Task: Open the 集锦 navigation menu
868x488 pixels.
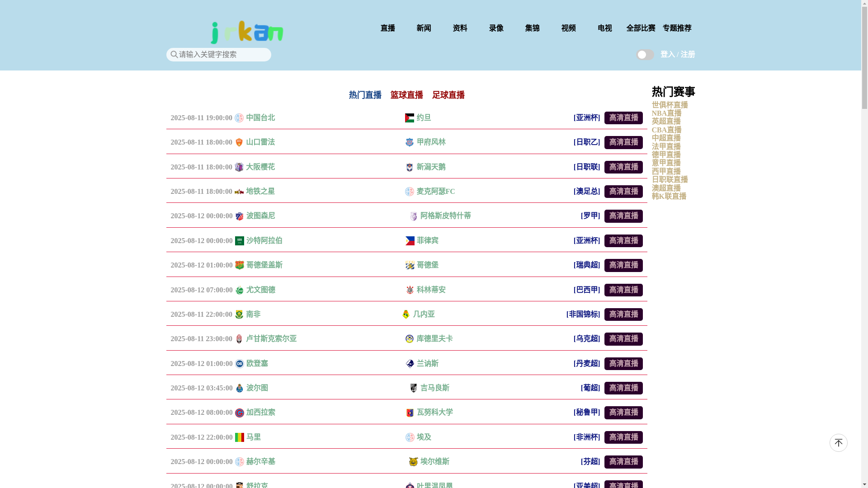Action: tap(532, 28)
